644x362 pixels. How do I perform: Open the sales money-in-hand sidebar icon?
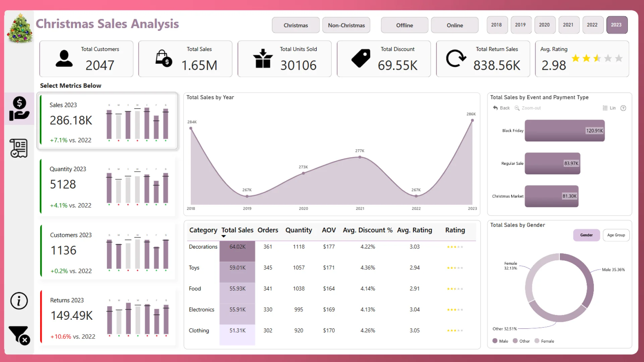[x=19, y=109]
